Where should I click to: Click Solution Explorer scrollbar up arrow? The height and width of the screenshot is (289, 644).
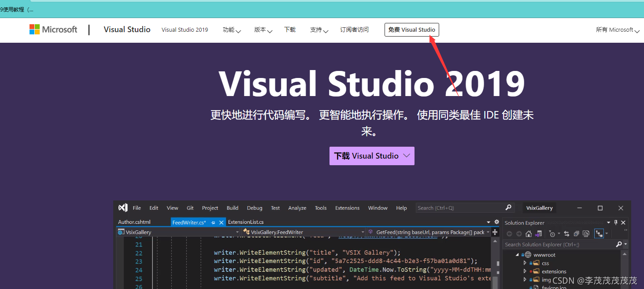(x=625, y=255)
